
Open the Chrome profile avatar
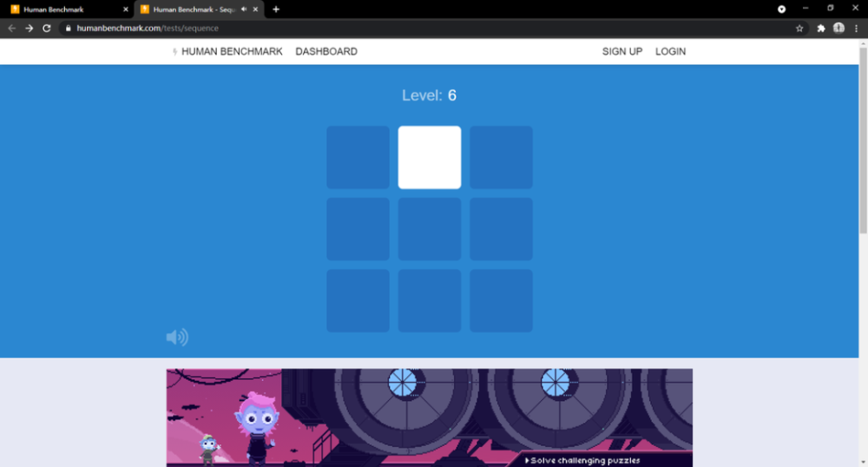(x=838, y=28)
